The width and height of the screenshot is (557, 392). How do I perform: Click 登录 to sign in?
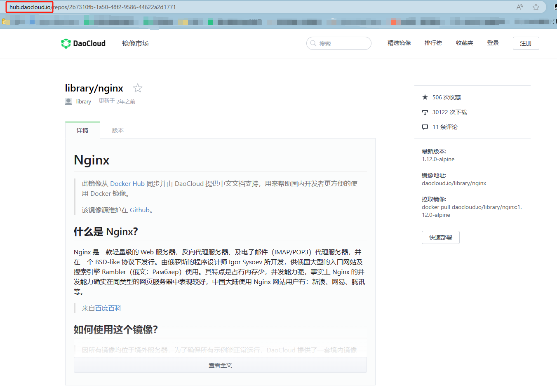pos(493,43)
